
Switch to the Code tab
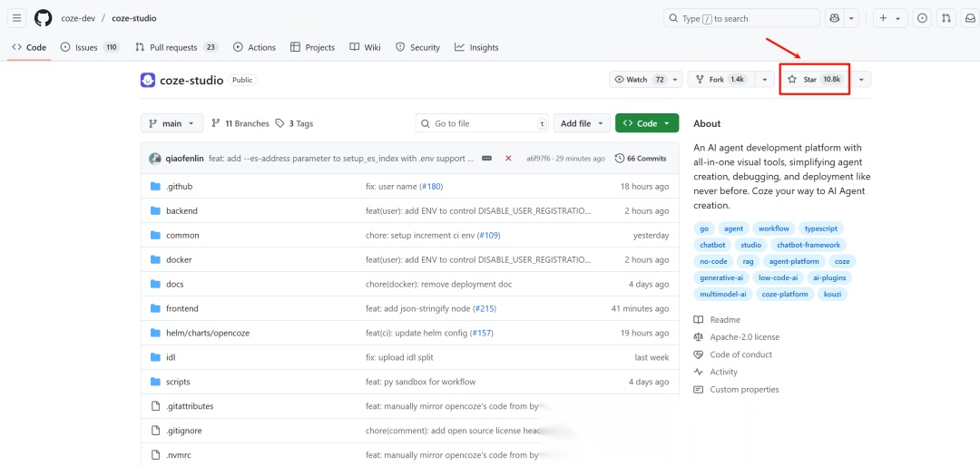(x=29, y=47)
